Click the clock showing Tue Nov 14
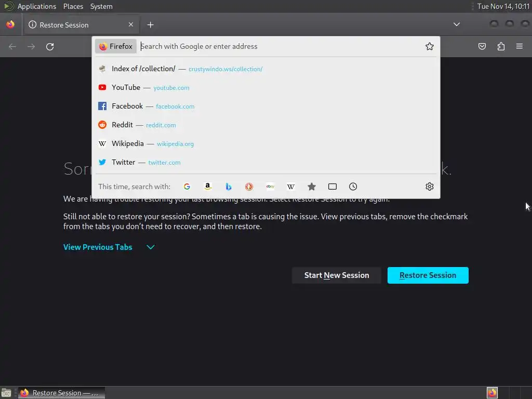The image size is (532, 399). tap(503, 6)
